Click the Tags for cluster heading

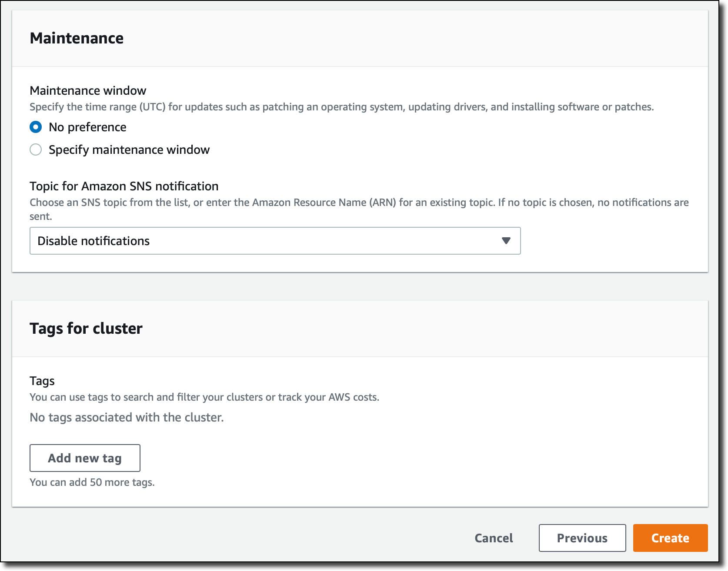pyautogui.click(x=86, y=329)
